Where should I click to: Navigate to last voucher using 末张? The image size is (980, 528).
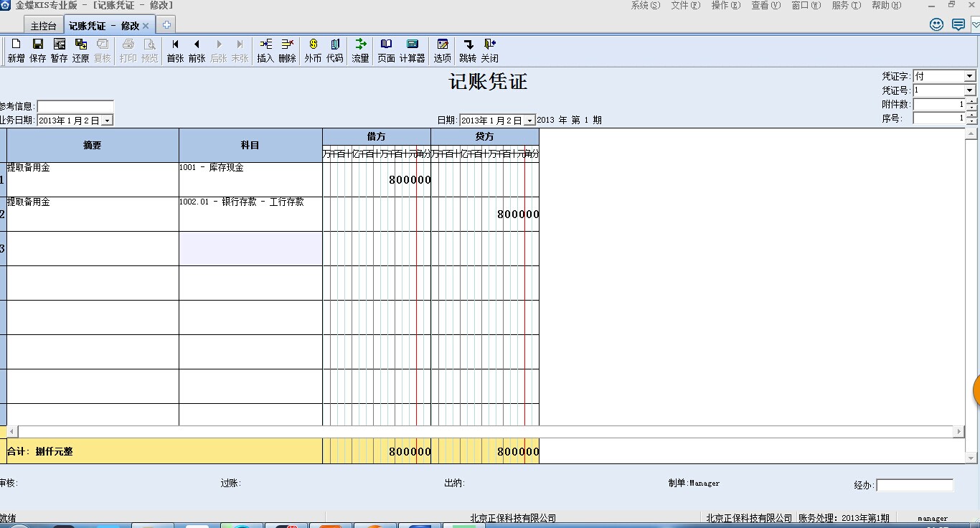click(x=240, y=49)
